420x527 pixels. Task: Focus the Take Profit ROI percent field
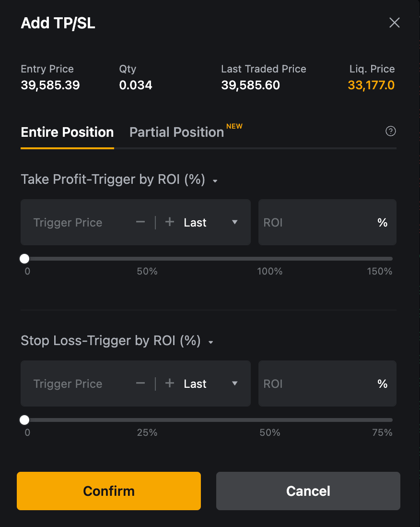327,222
